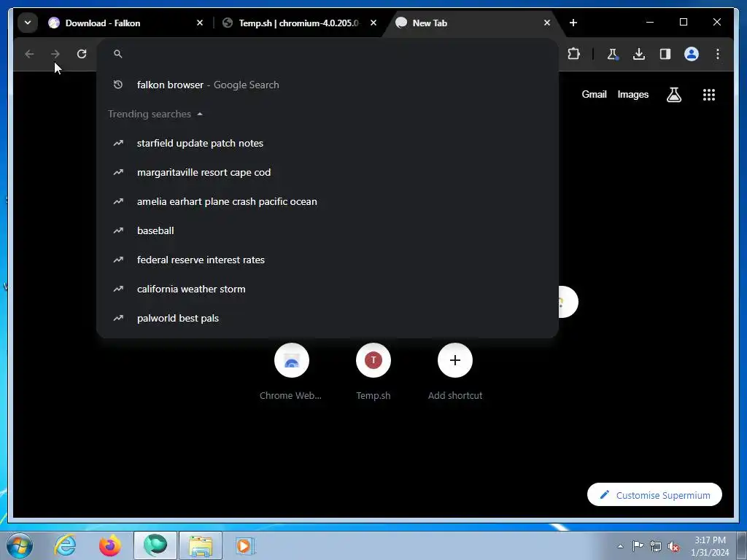Toggle the side panel
Image resolution: width=747 pixels, height=560 pixels.
(665, 54)
